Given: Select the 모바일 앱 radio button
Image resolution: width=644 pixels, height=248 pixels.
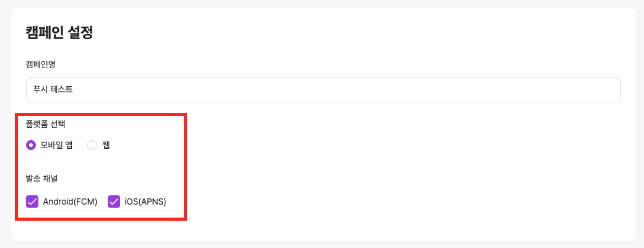Looking at the screenshot, I should pos(31,146).
